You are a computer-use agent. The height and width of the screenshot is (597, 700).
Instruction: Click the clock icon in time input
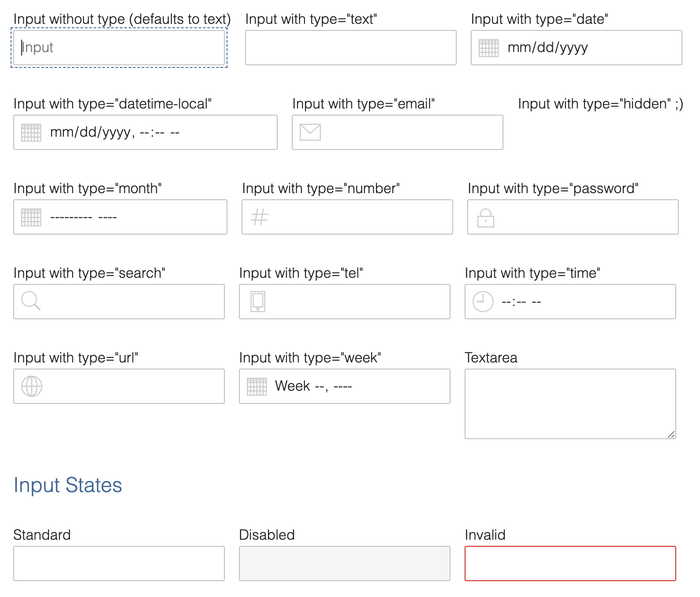483,302
